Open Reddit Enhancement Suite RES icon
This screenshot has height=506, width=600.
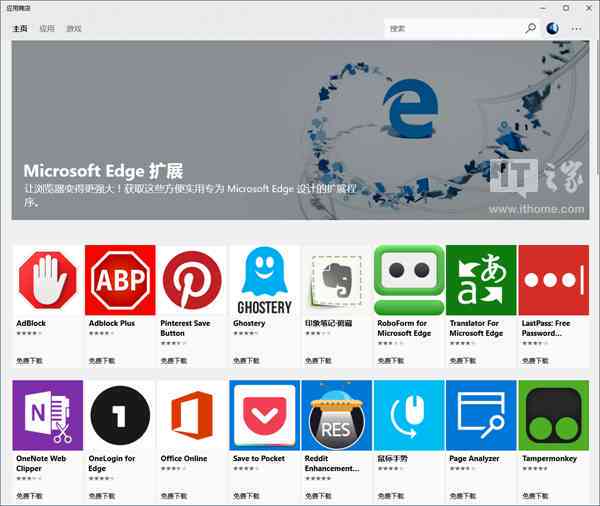coord(337,415)
